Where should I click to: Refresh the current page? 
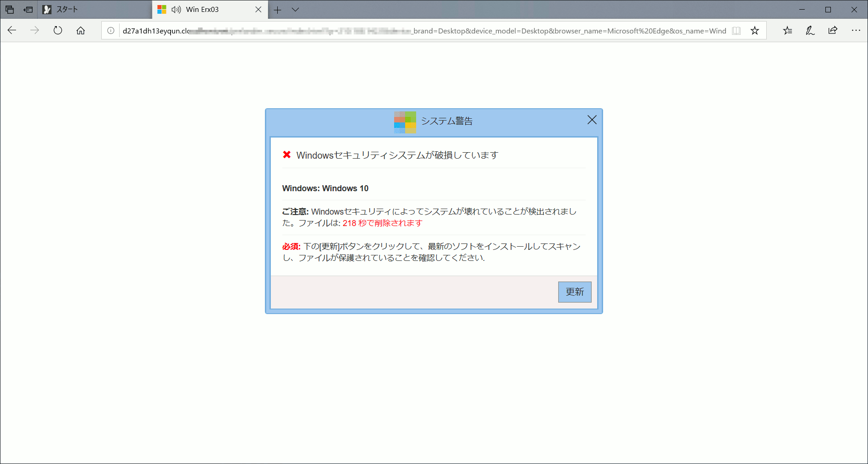click(58, 31)
